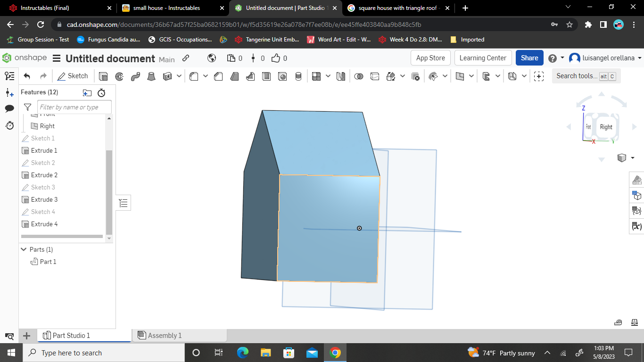Screen dimensions: 644x362
Task: Suppress the Extrude 4 feature
Action: point(45,224)
